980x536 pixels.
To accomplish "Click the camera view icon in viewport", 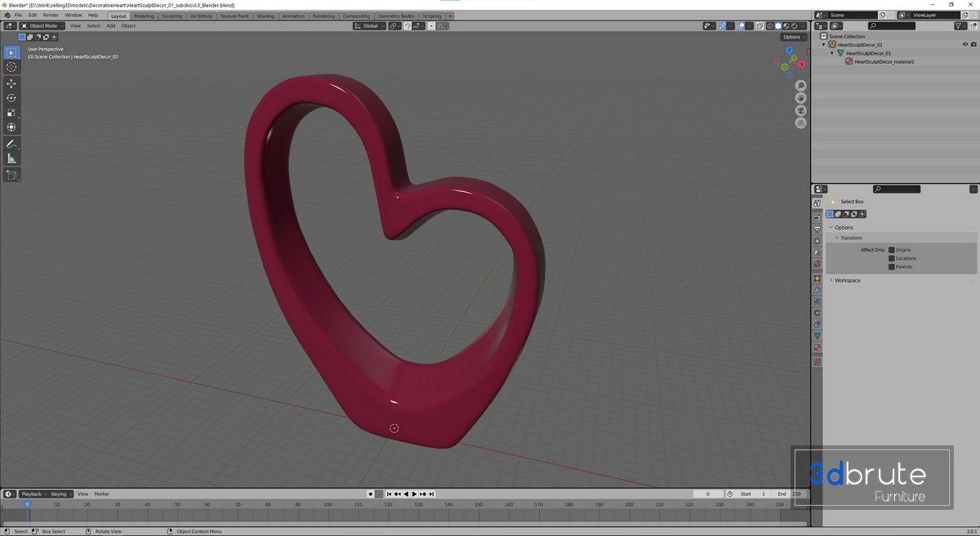I will coord(800,110).
